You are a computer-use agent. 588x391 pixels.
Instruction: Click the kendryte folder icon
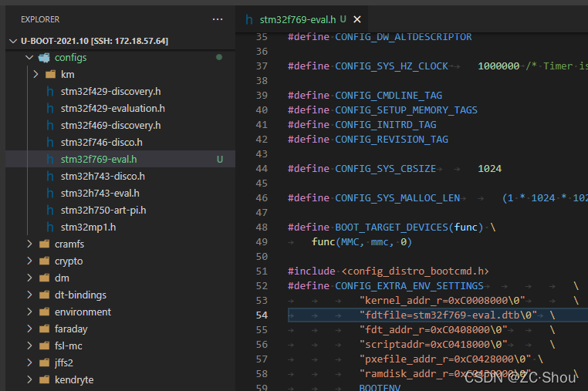click(44, 379)
